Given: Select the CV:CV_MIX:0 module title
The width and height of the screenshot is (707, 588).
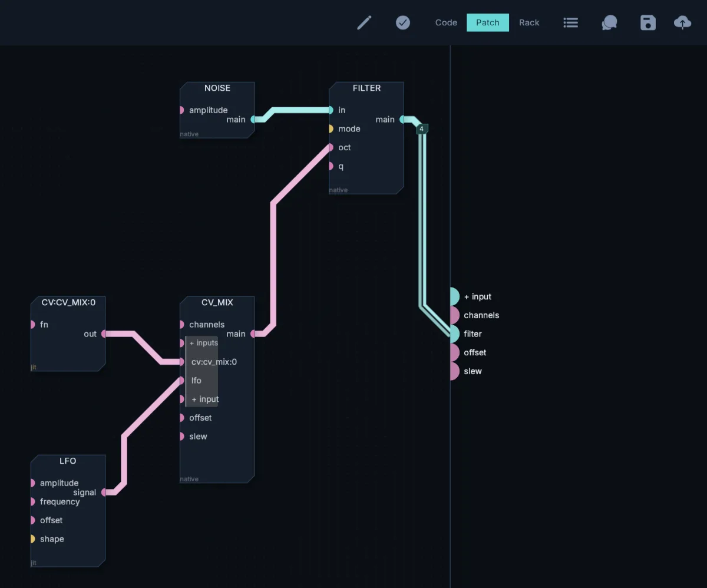Looking at the screenshot, I should [x=68, y=302].
